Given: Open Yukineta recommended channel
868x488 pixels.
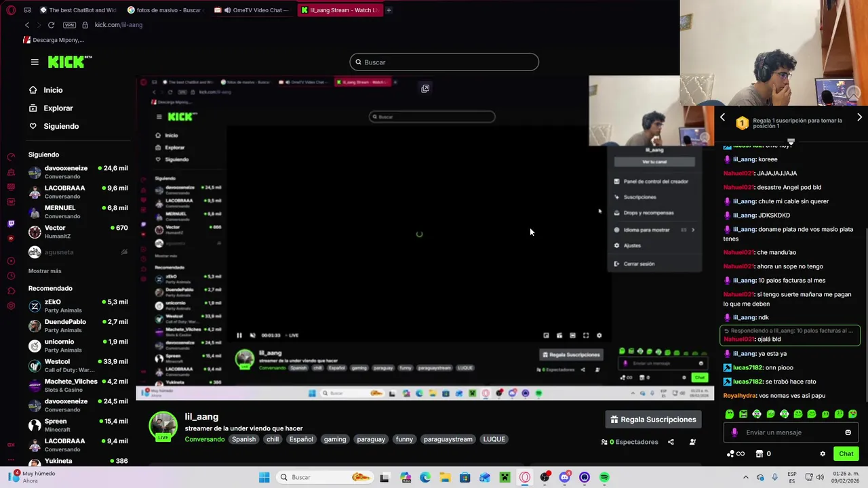Looking at the screenshot, I should (78, 461).
